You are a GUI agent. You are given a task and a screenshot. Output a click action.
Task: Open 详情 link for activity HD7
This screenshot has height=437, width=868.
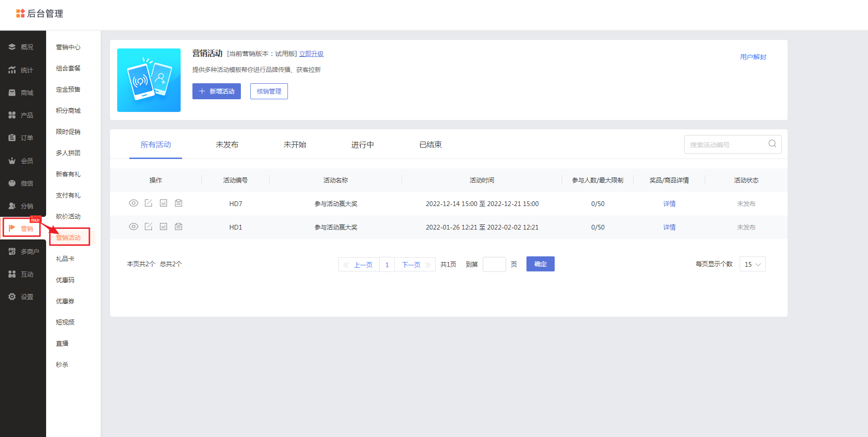click(669, 204)
